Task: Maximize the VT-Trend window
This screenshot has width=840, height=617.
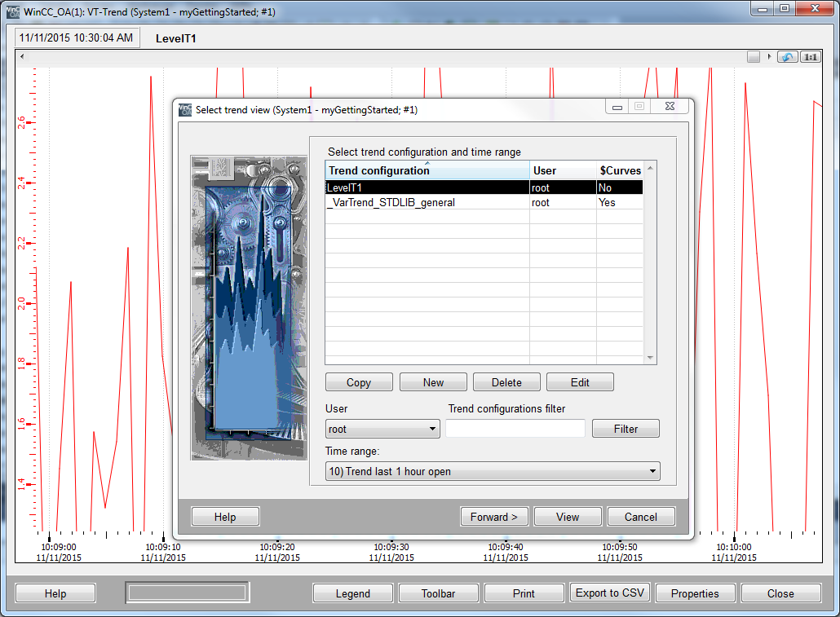Action: click(785, 8)
